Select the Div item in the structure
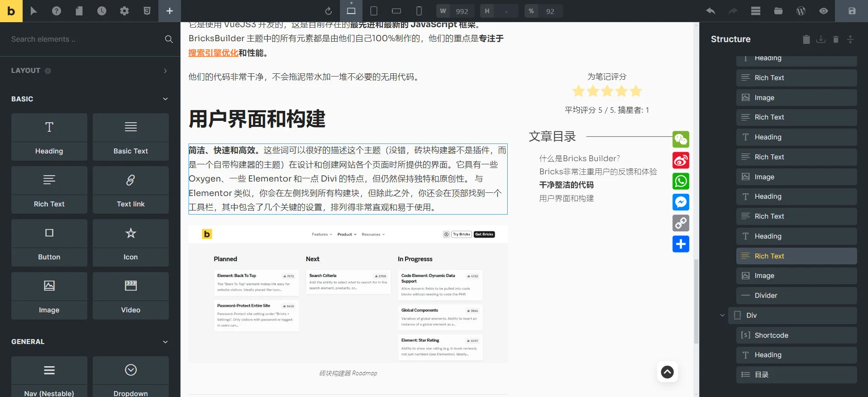The image size is (868, 397). pos(792,316)
